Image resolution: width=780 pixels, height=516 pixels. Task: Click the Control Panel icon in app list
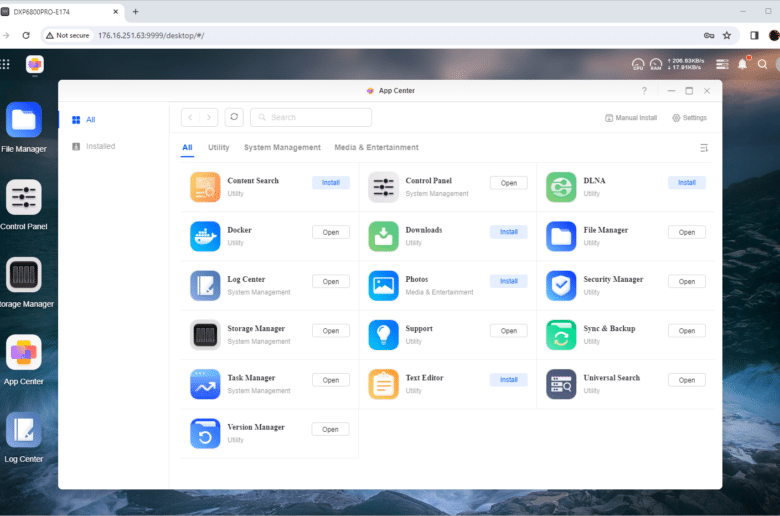384,187
